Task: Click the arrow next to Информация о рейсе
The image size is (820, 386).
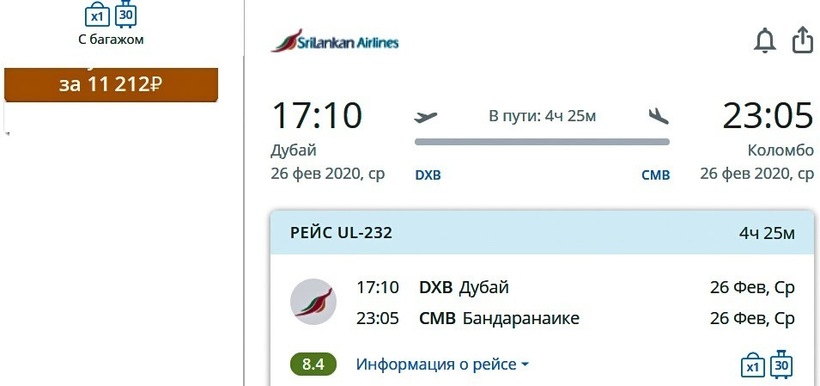Action: [x=525, y=365]
